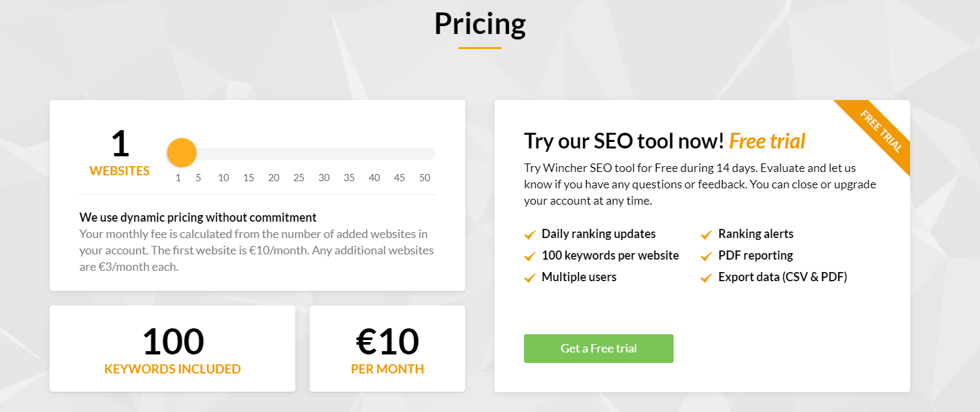Click the Pricing page heading
This screenshot has width=980, height=412.
[x=480, y=24]
